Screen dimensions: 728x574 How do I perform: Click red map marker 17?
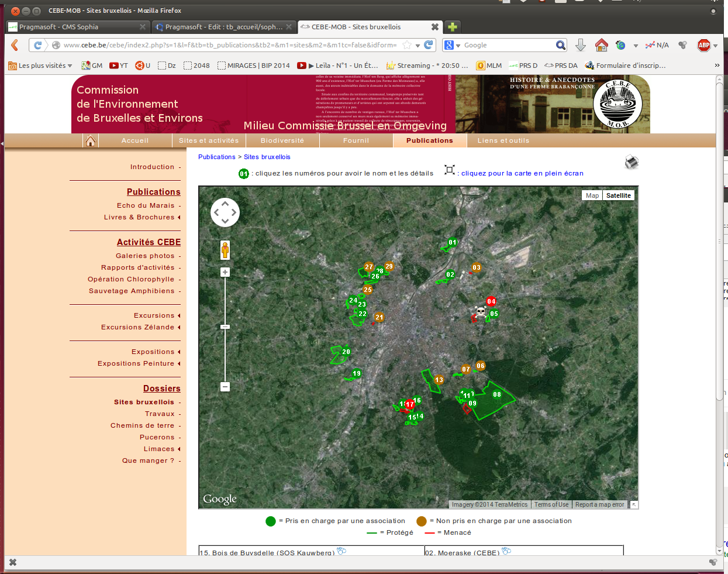point(410,404)
